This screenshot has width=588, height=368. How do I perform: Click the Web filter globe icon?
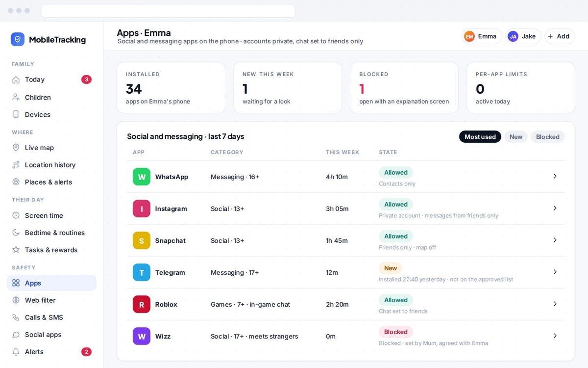16,300
